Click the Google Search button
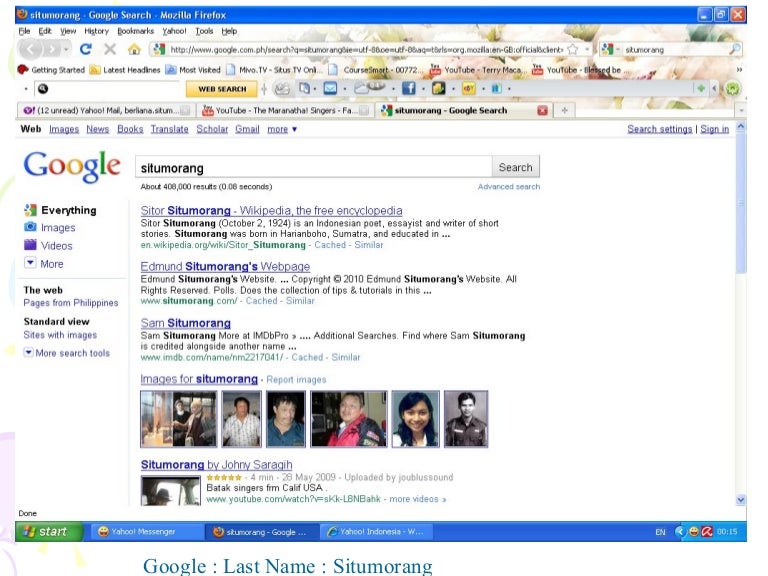Image resolution: width=768 pixels, height=576 pixels. point(515,167)
